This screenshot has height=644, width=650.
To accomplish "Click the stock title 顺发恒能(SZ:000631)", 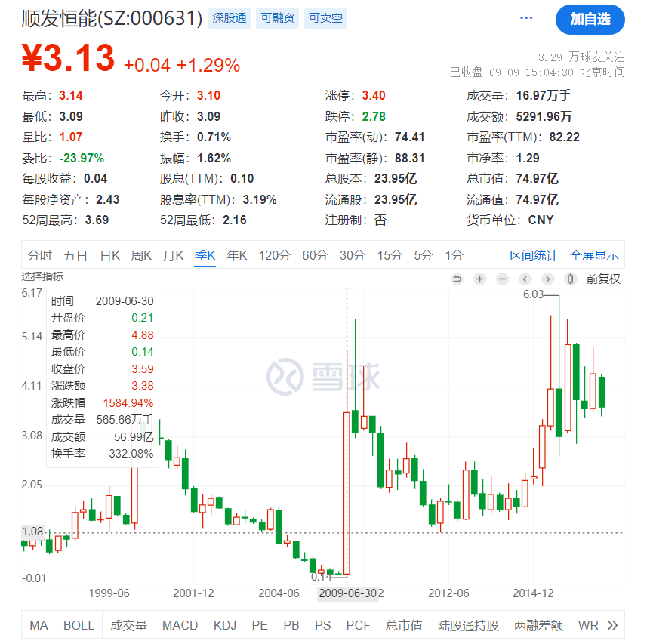I will click(112, 18).
